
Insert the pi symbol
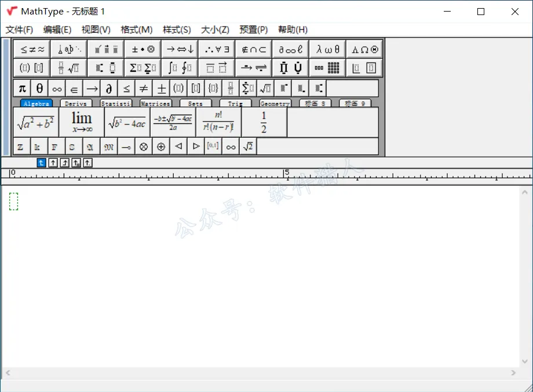22,89
